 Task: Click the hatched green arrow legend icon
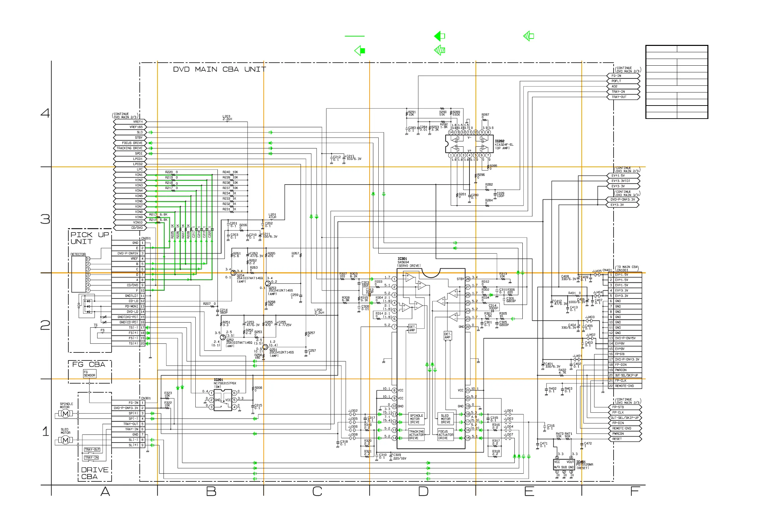coord(440,51)
